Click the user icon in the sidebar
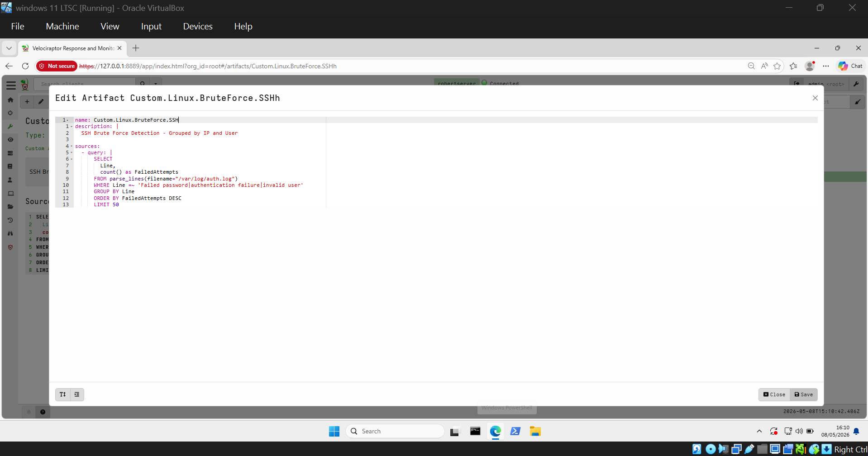 [x=10, y=180]
